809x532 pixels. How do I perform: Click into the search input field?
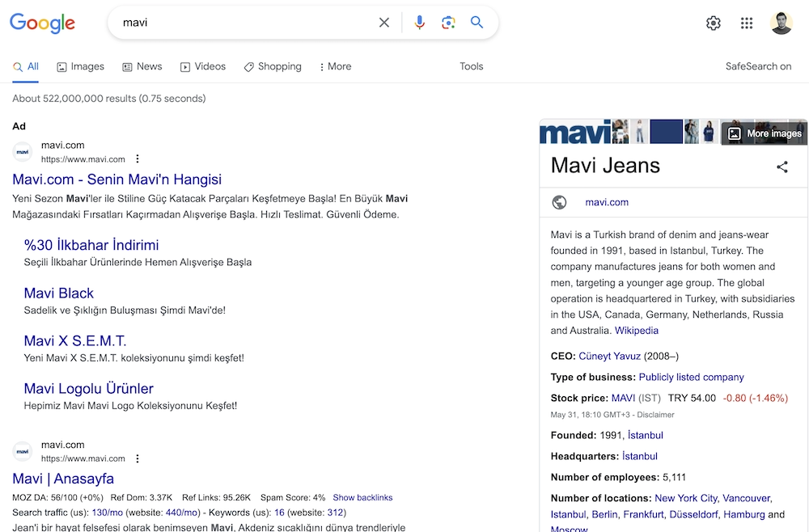(x=243, y=23)
